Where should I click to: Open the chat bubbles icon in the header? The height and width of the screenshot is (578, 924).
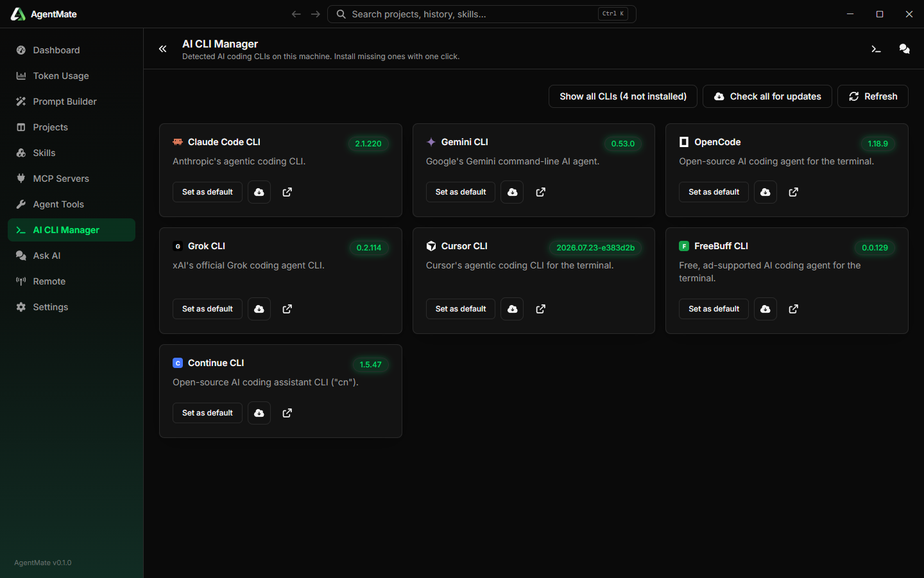[x=904, y=49]
